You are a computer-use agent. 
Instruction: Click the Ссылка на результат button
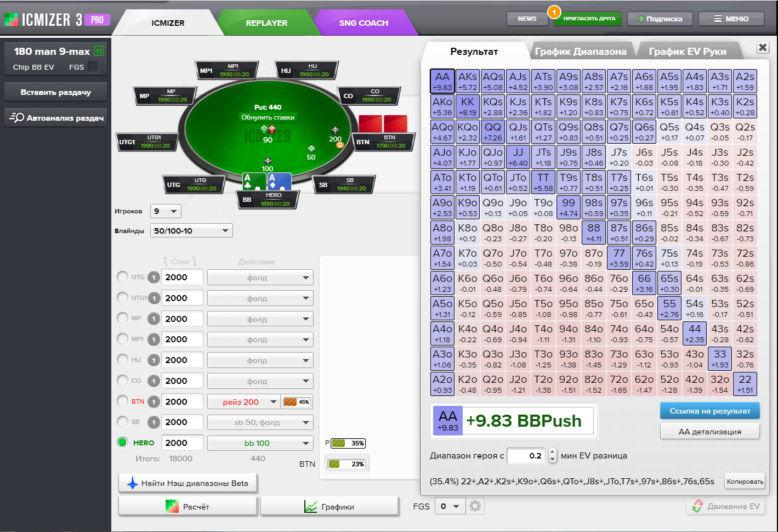point(709,411)
